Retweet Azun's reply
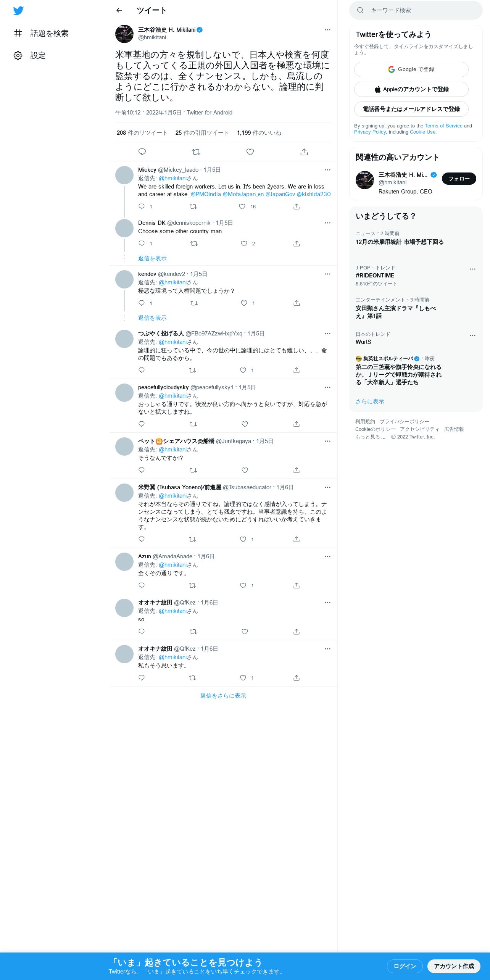 (192, 585)
